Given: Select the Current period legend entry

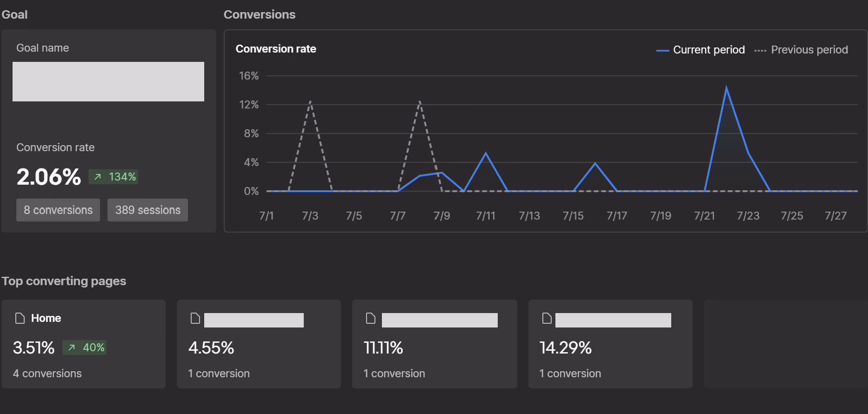Looking at the screenshot, I should (x=701, y=50).
